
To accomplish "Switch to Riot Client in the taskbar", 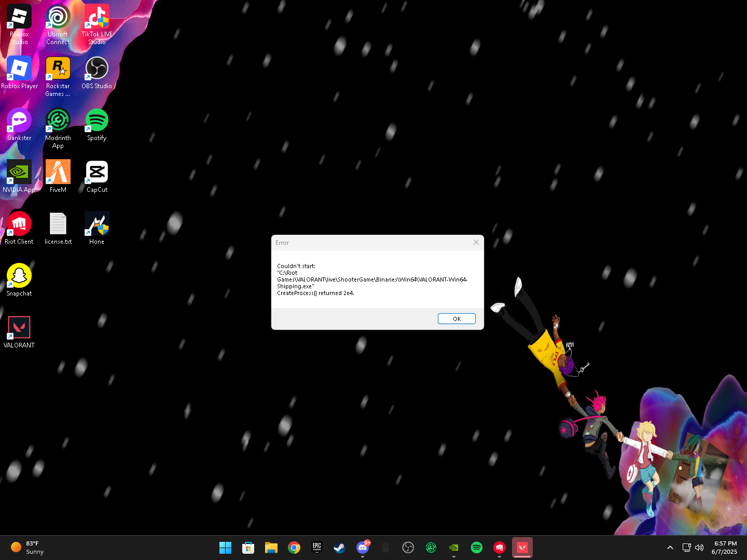I will point(500,548).
